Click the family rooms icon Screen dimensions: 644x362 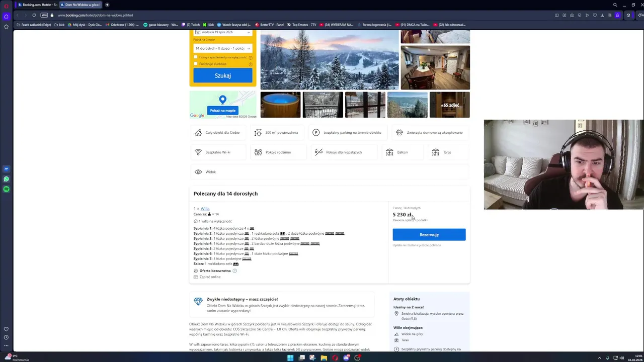258,152
